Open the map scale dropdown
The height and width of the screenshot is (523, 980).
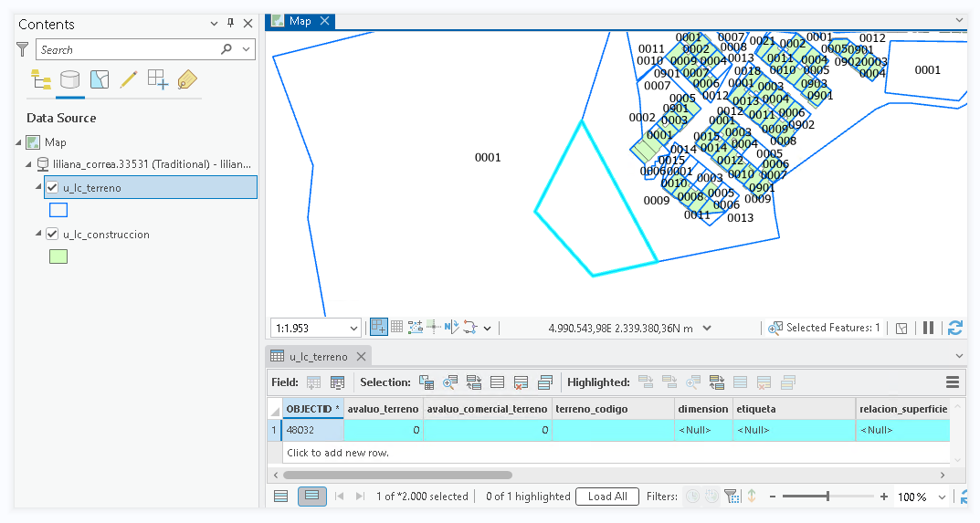point(353,328)
